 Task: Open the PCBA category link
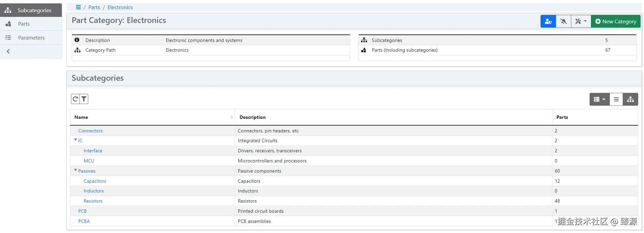[84, 221]
